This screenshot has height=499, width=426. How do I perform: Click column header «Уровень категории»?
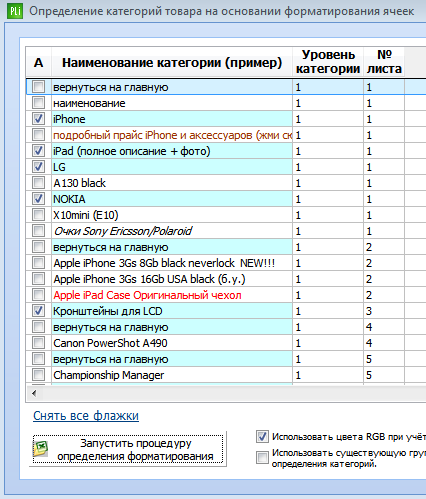[328, 62]
